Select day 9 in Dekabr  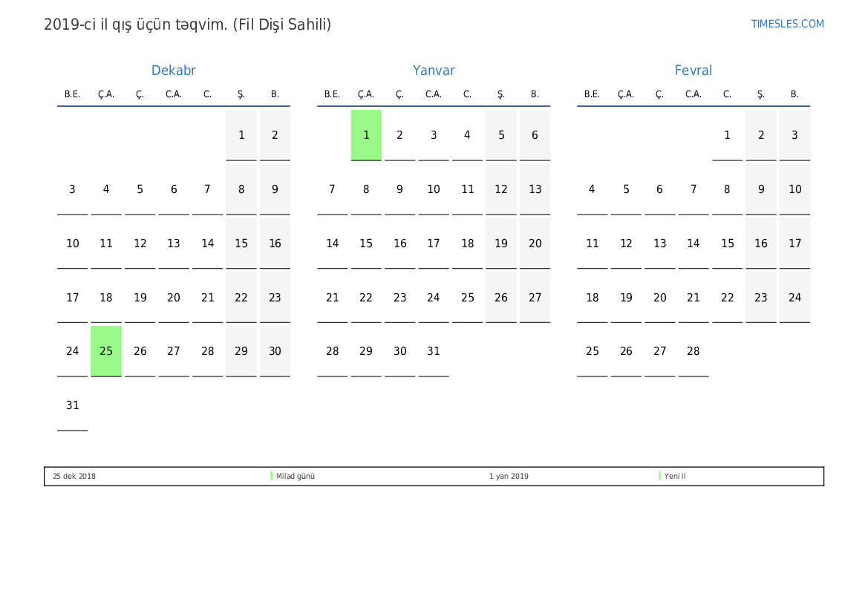[x=275, y=189]
